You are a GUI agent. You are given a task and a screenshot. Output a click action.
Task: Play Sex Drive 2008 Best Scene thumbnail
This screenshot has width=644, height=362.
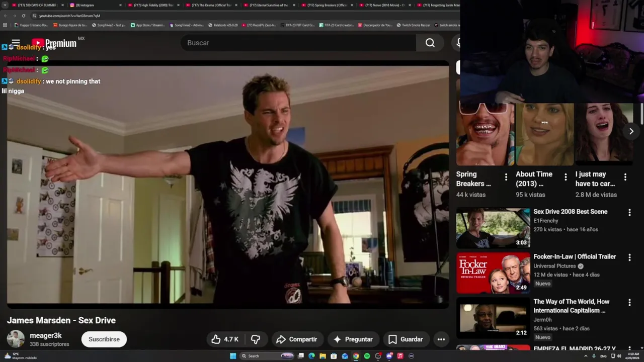(493, 228)
